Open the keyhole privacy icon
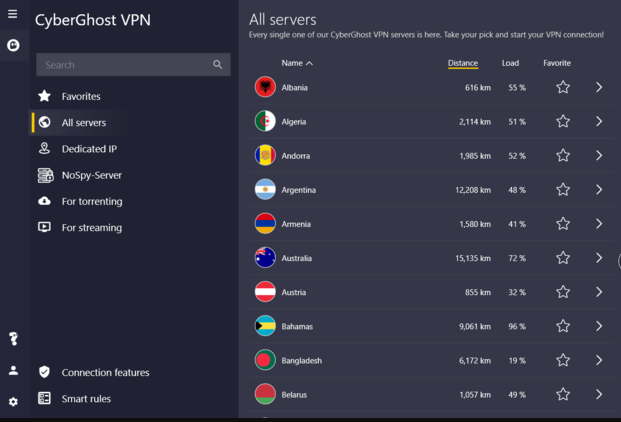Image resolution: width=621 pixels, height=422 pixels. [13, 338]
